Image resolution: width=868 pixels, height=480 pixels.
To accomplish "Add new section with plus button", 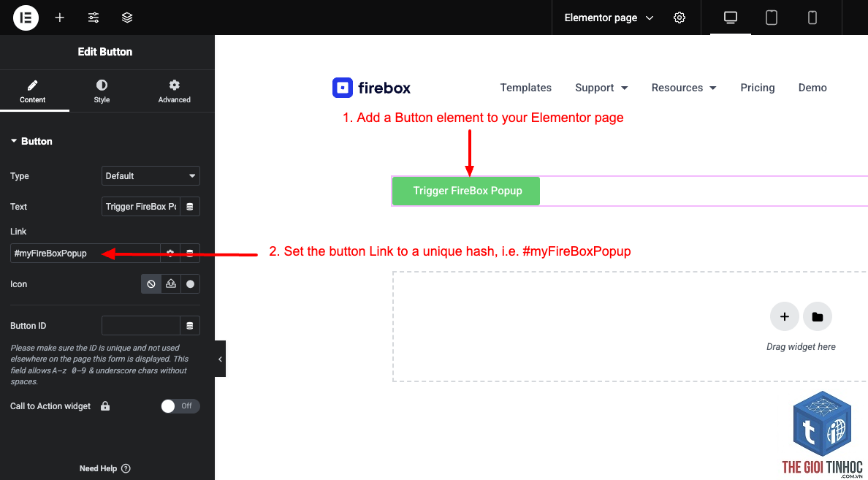I will click(x=785, y=316).
